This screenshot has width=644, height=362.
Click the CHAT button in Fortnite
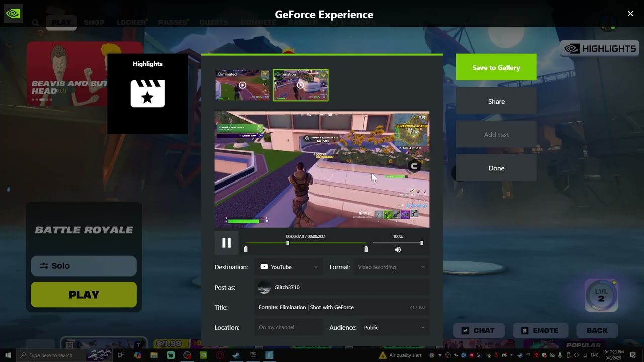coord(478,330)
